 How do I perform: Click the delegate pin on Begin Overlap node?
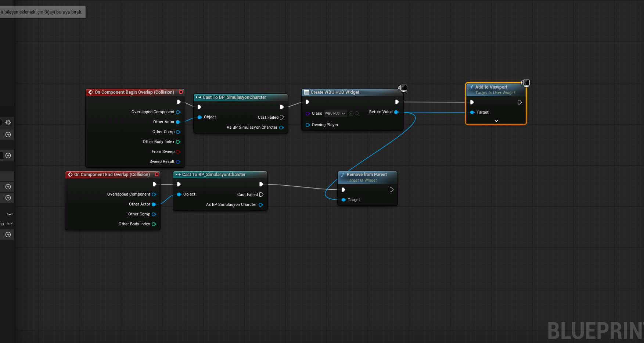tap(181, 92)
